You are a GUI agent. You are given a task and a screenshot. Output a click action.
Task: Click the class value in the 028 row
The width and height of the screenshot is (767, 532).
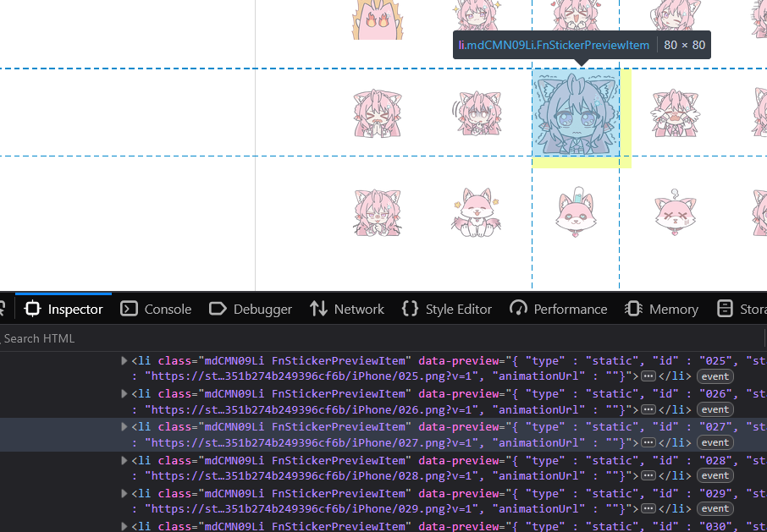pos(306,460)
